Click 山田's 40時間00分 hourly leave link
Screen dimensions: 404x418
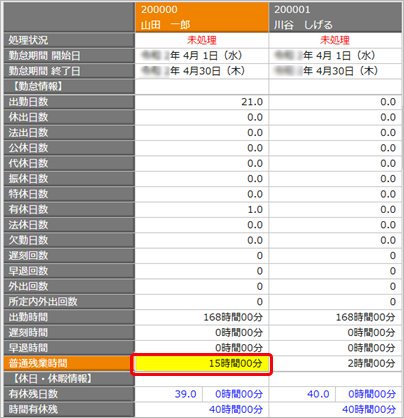[236, 409]
